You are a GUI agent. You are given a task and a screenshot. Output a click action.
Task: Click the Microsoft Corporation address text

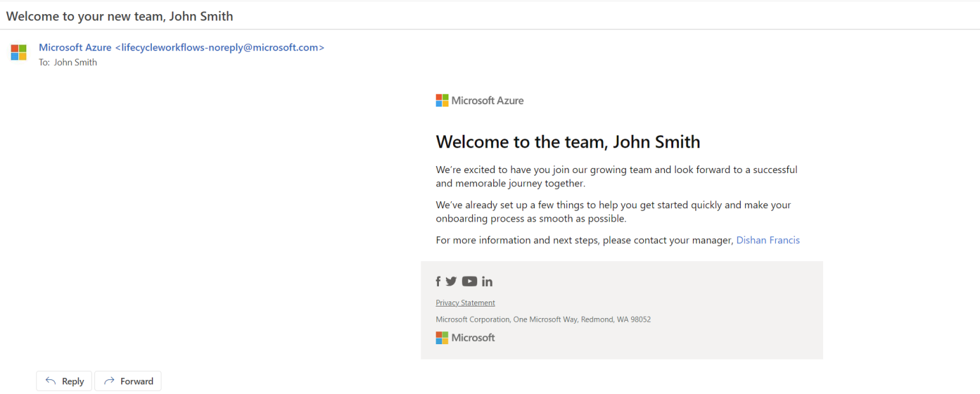click(543, 319)
